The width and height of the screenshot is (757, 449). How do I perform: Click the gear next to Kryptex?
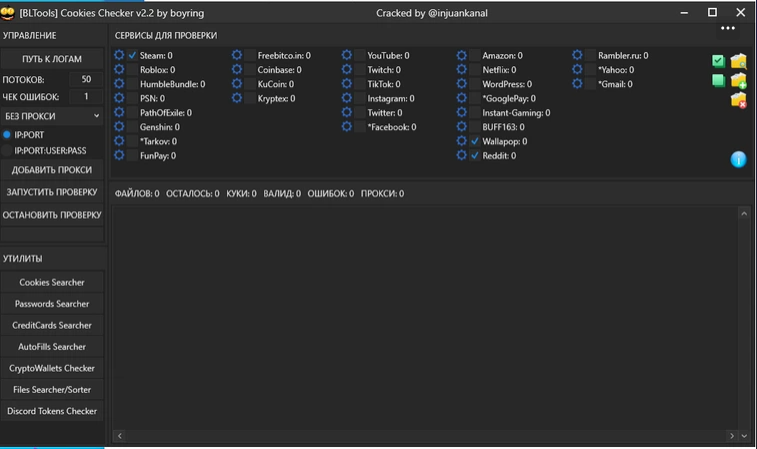tap(237, 98)
